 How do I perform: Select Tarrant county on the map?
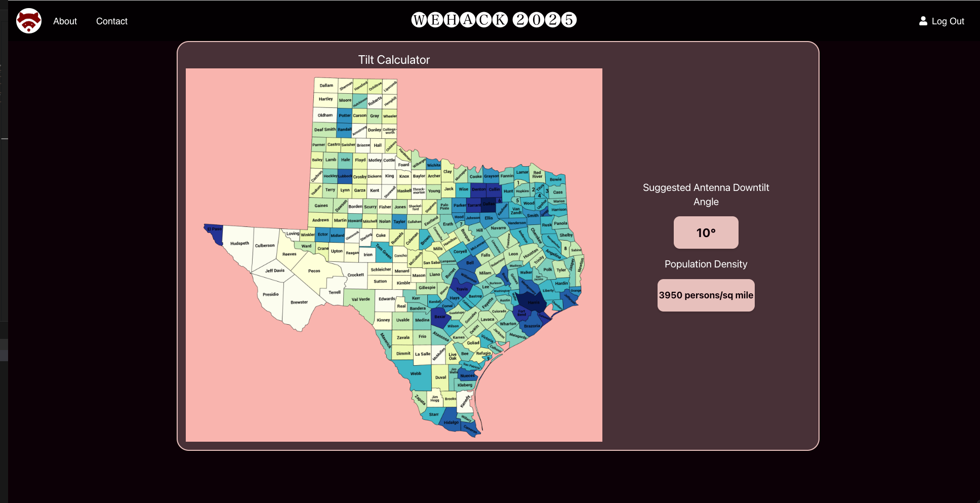tap(474, 205)
